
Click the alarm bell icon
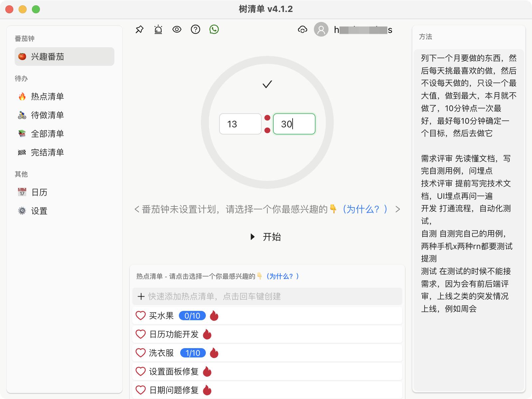click(158, 30)
